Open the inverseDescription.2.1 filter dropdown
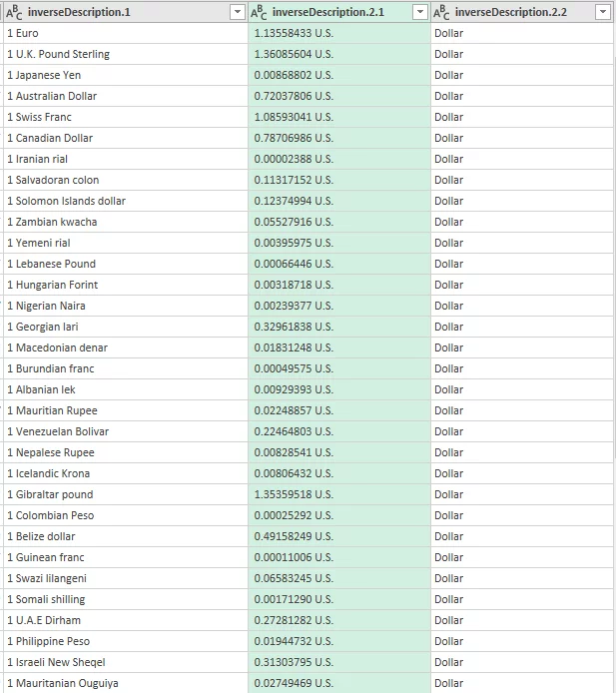The width and height of the screenshot is (616, 693). (419, 12)
